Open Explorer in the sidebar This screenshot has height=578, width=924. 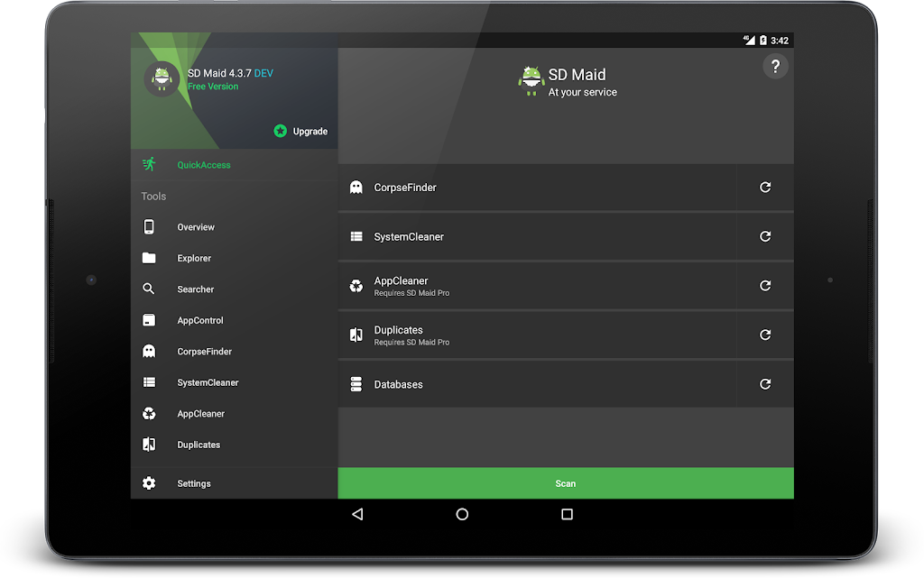[x=194, y=259]
